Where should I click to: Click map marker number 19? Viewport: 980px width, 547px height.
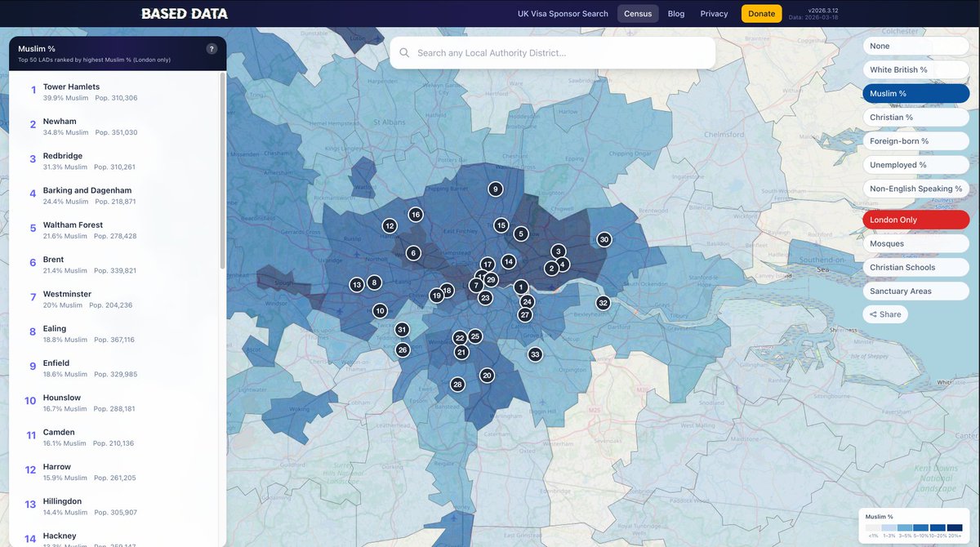pos(437,296)
